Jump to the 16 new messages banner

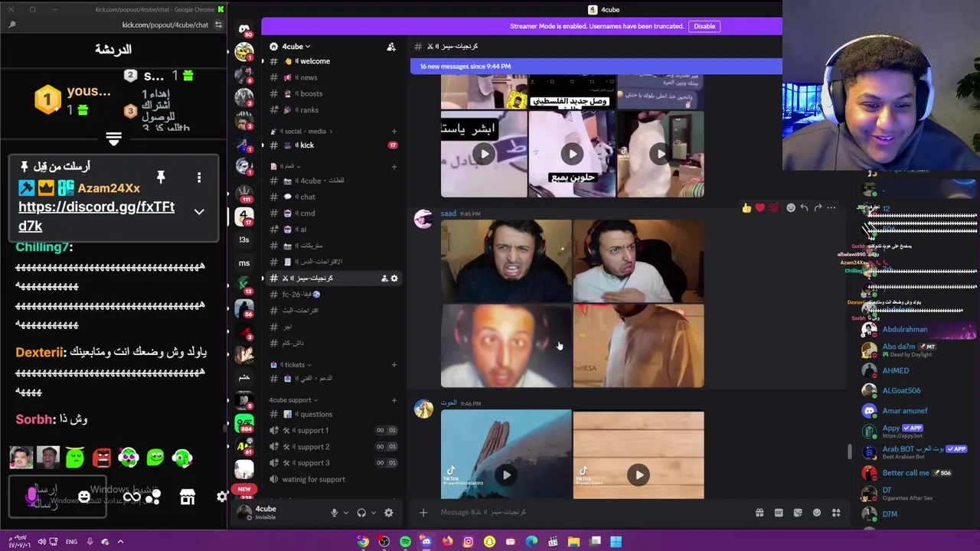(596, 67)
